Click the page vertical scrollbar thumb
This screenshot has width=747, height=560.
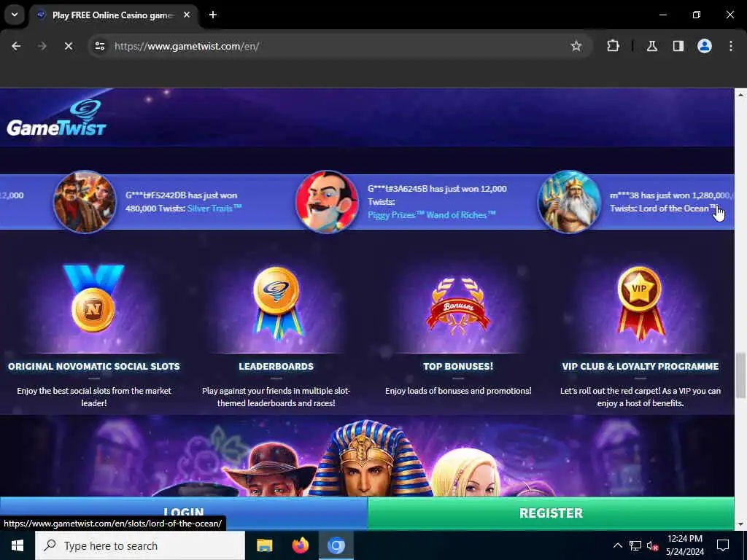740,376
